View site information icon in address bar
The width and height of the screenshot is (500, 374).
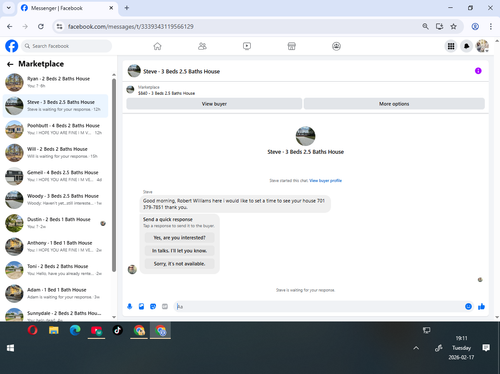click(x=60, y=26)
